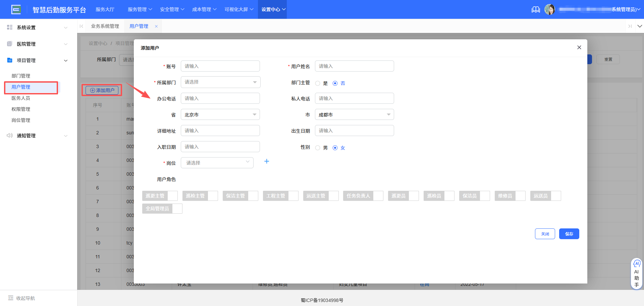Select 是 for 部门主管
Screen dimensions: 644x306
click(x=318, y=83)
